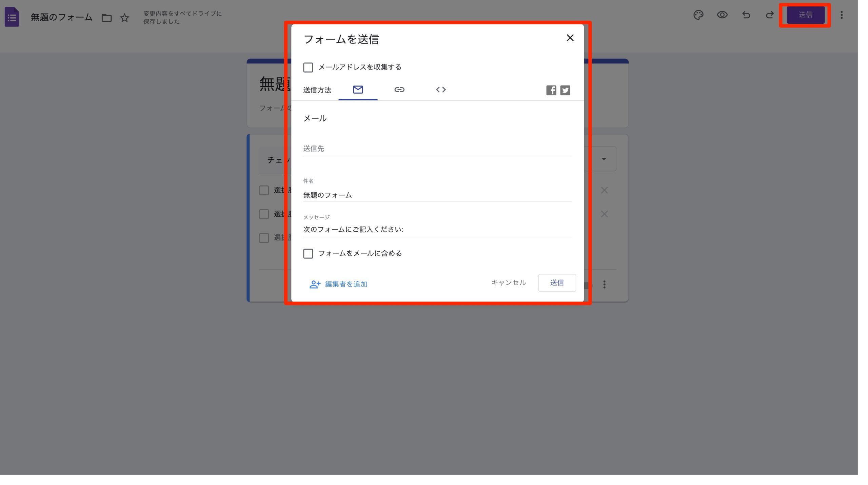Image resolution: width=868 pixels, height=485 pixels.
Task: Toggle the star to favorite the form
Action: (x=124, y=18)
